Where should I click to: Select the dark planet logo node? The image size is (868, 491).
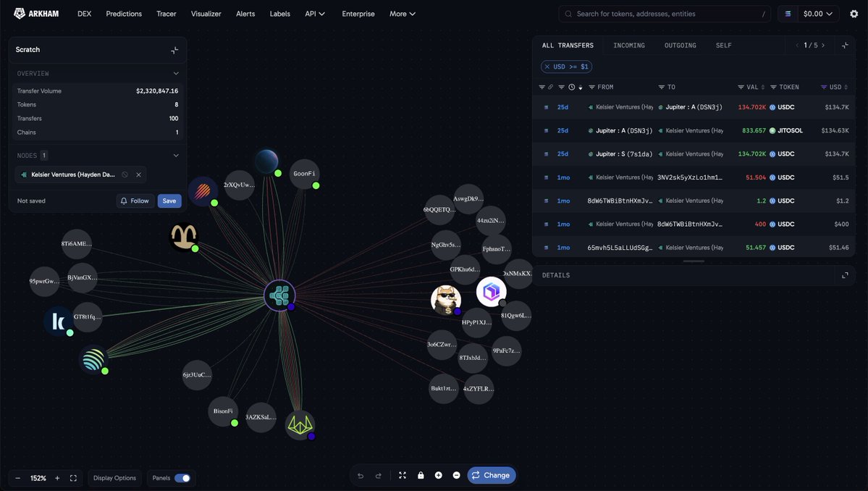tap(267, 161)
